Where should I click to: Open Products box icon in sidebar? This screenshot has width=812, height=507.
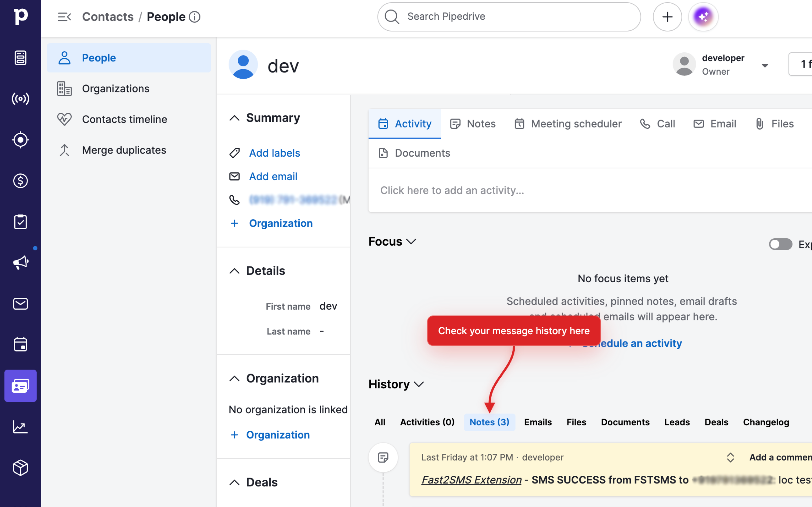pyautogui.click(x=21, y=468)
